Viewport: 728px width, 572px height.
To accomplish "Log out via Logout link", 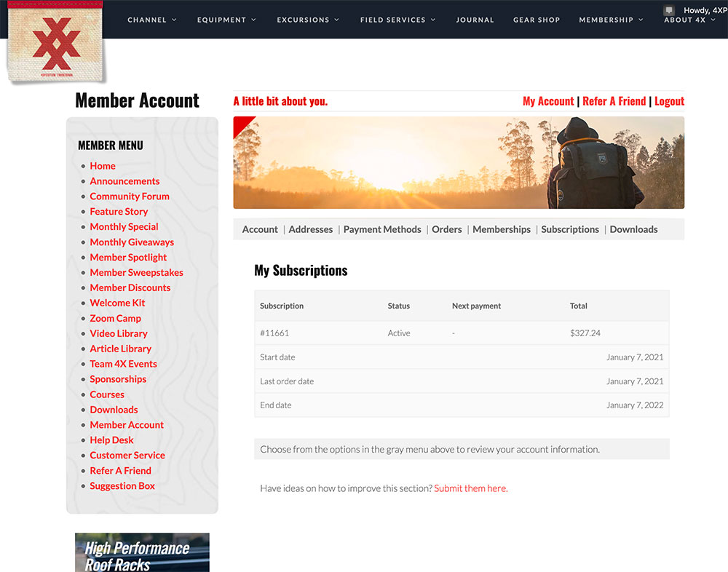I will (669, 101).
